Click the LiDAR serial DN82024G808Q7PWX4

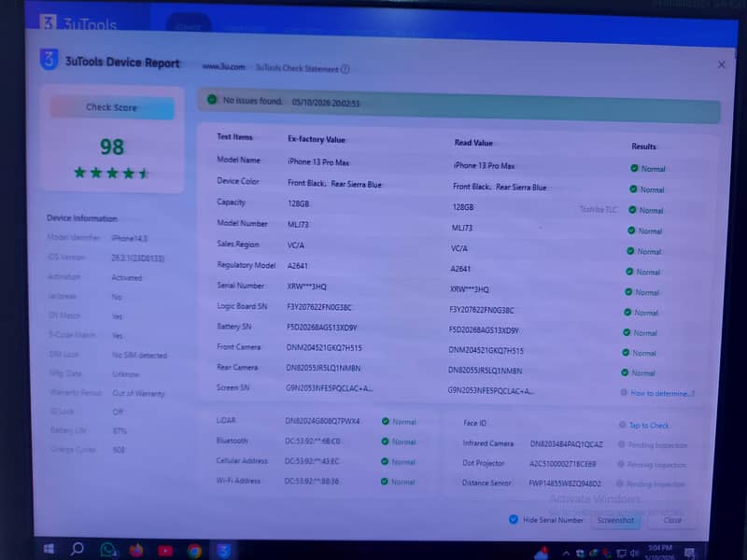[322, 421]
